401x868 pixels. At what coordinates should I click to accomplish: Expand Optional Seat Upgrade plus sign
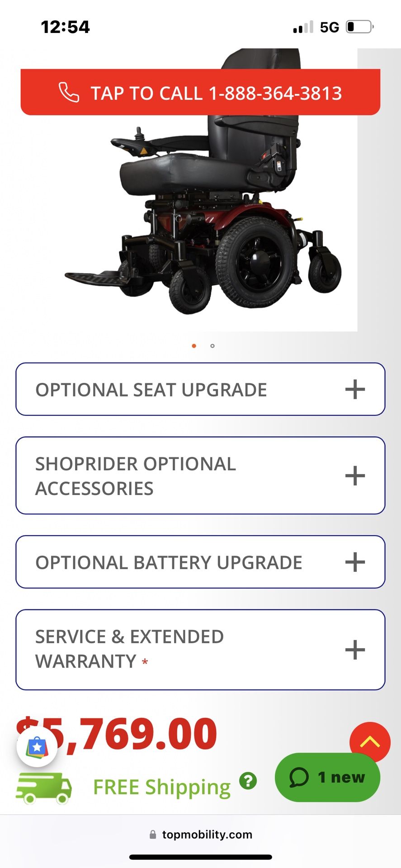click(355, 389)
